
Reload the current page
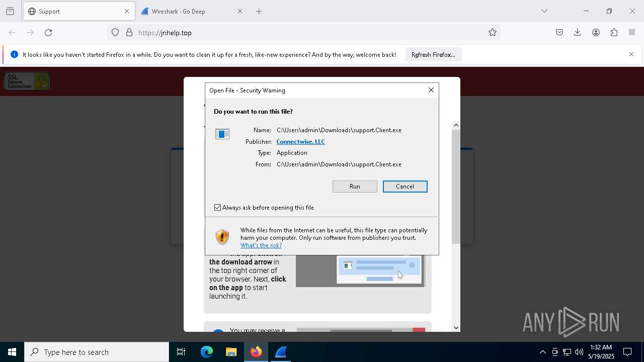point(48,33)
